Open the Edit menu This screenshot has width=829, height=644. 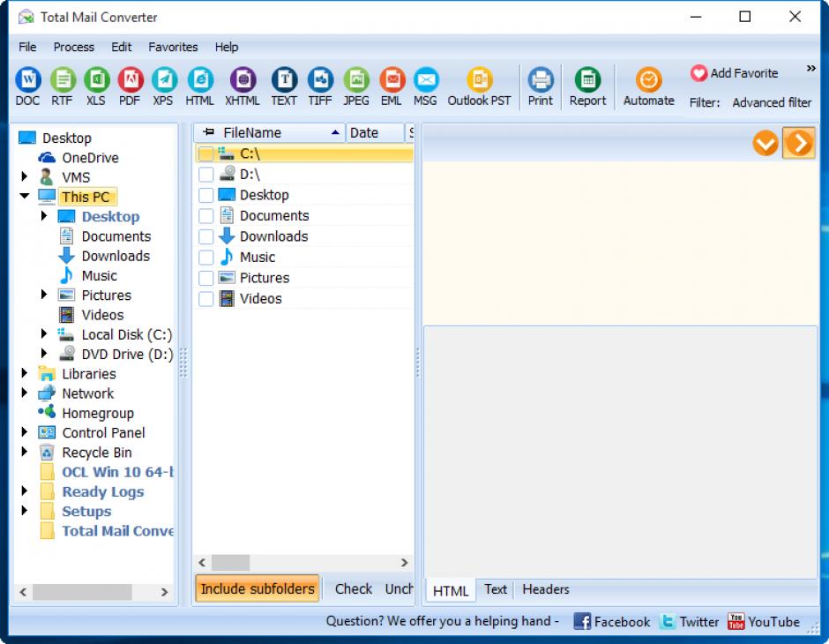tap(121, 47)
